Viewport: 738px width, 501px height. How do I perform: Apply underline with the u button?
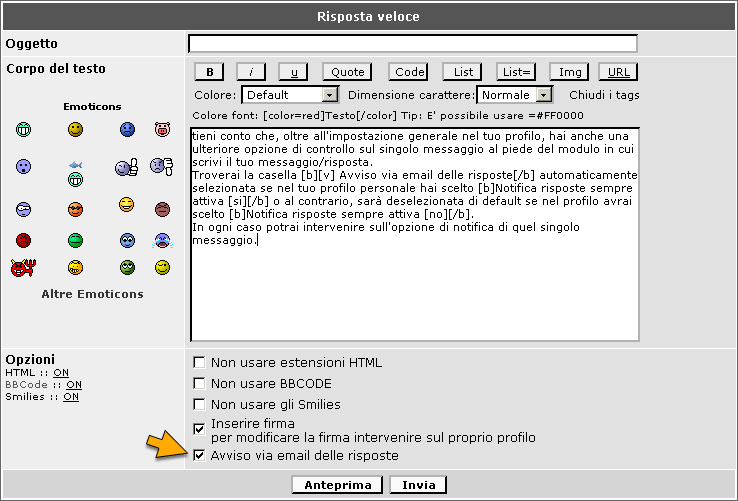293,72
